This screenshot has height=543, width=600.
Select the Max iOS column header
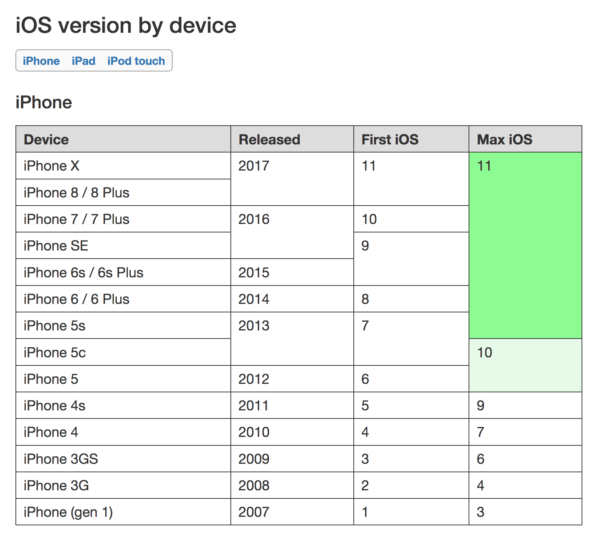(505, 139)
